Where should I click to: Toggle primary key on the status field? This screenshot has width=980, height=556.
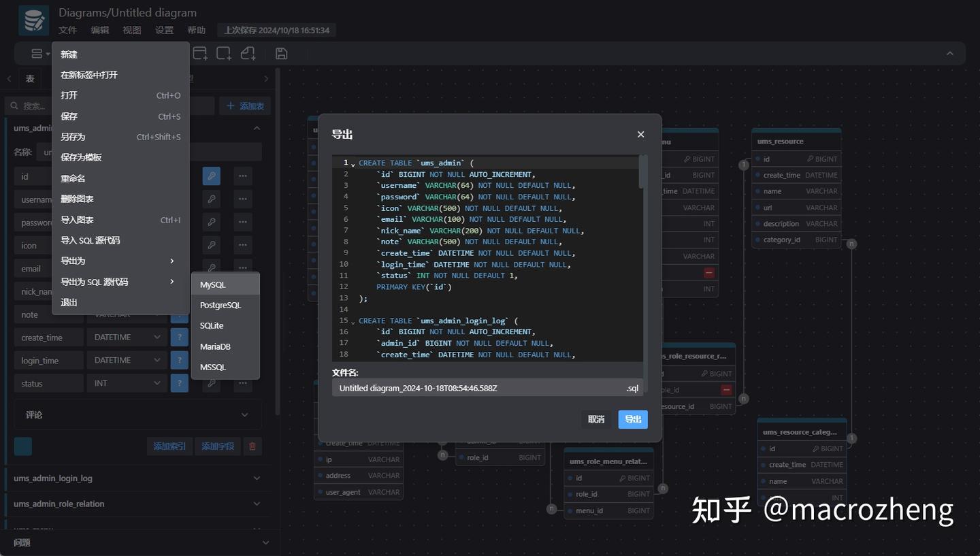pos(212,383)
